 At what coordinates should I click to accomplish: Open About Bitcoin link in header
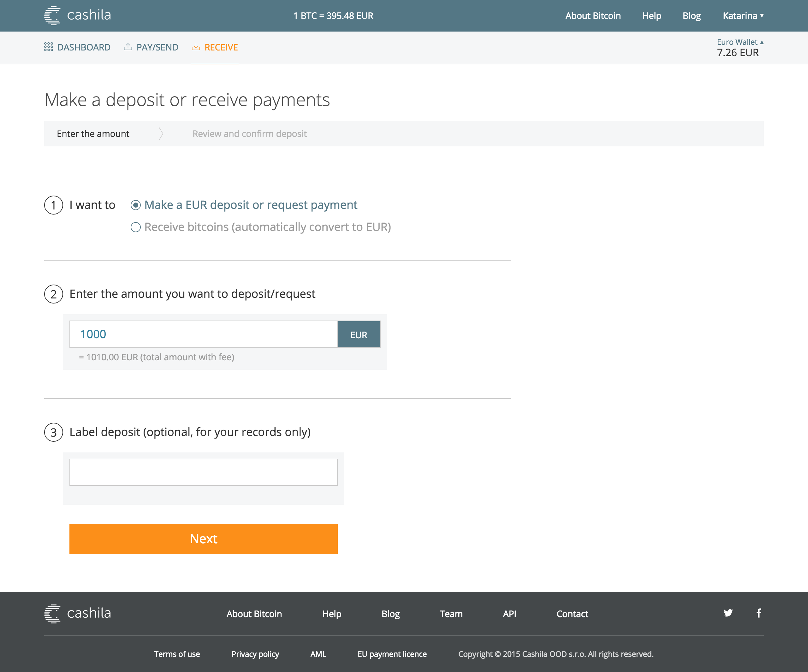(x=592, y=16)
